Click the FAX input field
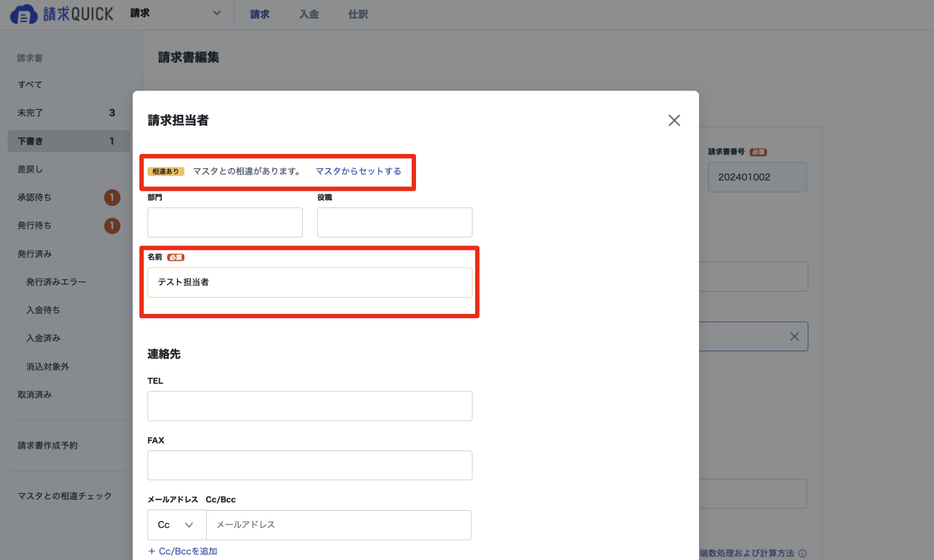934x560 pixels. point(310,466)
